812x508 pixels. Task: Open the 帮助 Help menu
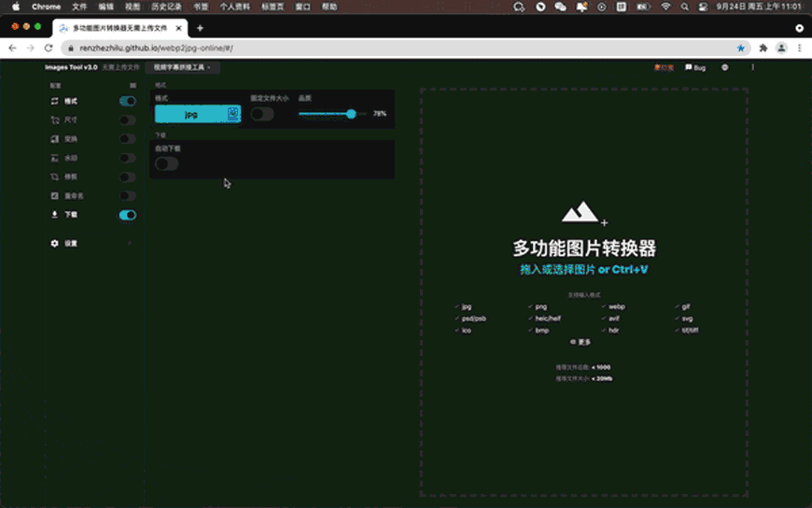click(x=329, y=7)
